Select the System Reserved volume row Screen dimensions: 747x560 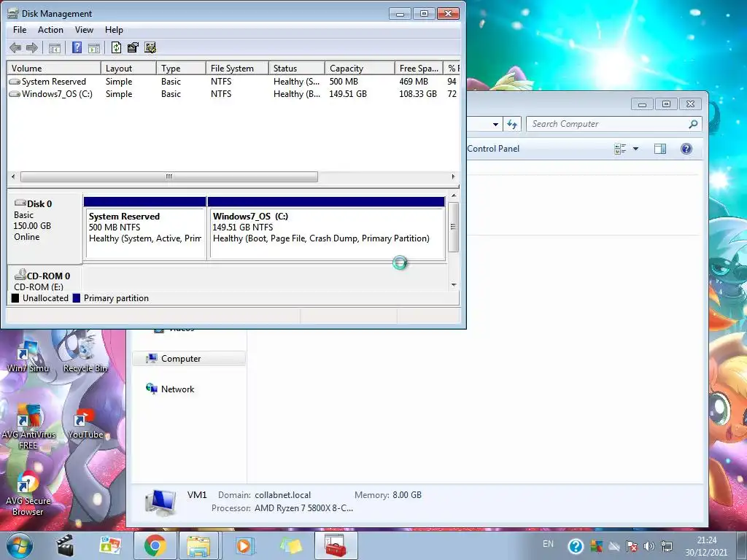[x=233, y=82]
